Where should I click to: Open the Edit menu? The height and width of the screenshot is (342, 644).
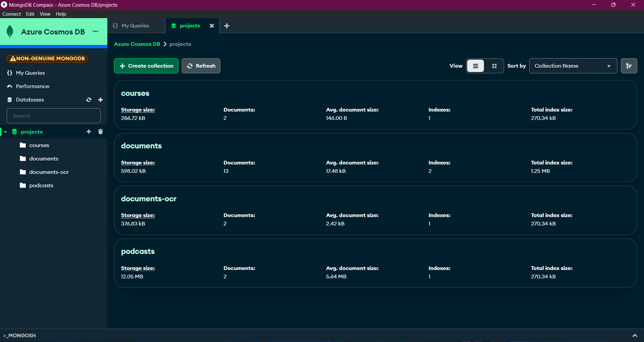30,14
